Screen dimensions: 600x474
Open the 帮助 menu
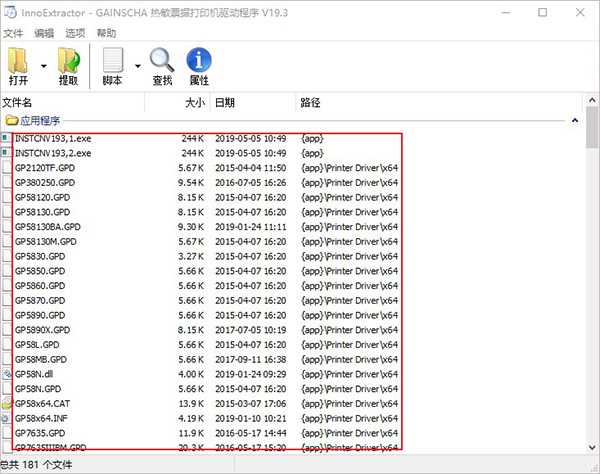[106, 33]
